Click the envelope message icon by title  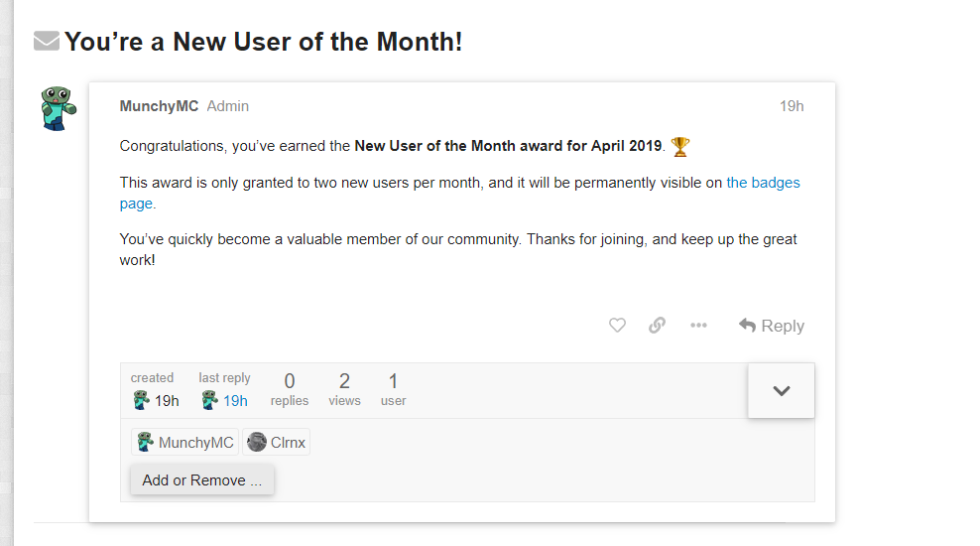pyautogui.click(x=47, y=42)
